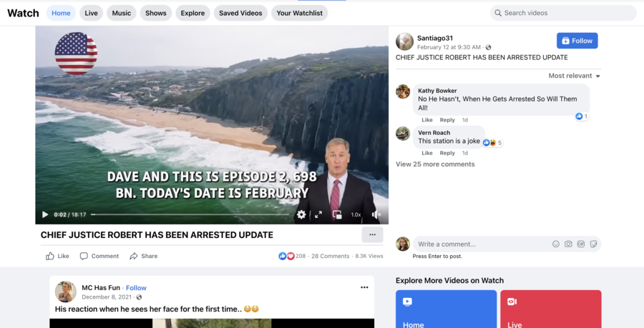This screenshot has height=328, width=644.
Task: Reply to Vern Roach's comment
Action: [x=447, y=153]
